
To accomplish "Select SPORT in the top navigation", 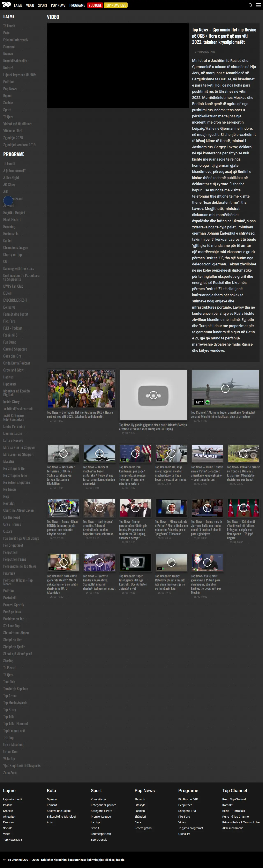I will pos(43,5).
